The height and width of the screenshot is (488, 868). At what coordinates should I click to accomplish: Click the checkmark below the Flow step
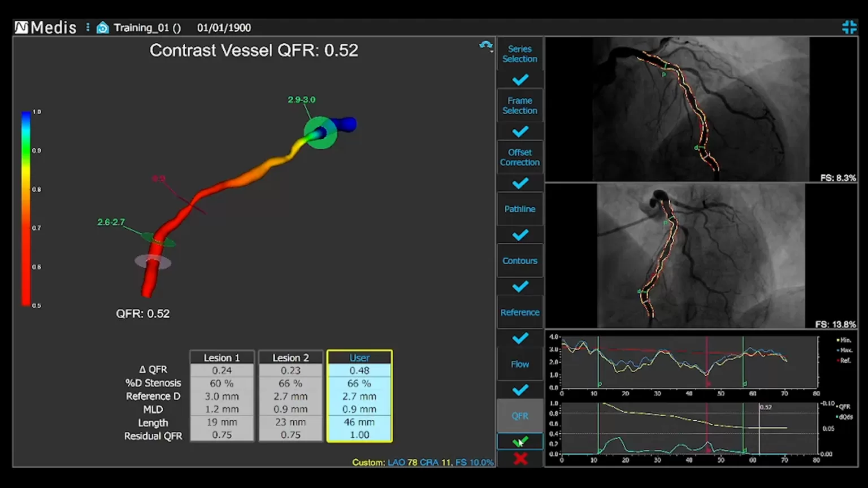click(520, 390)
